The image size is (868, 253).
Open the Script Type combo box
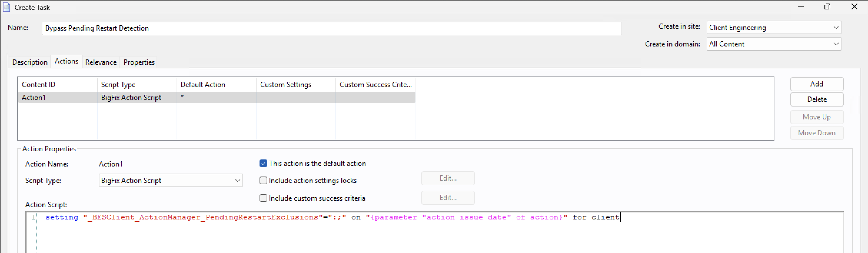click(x=170, y=181)
